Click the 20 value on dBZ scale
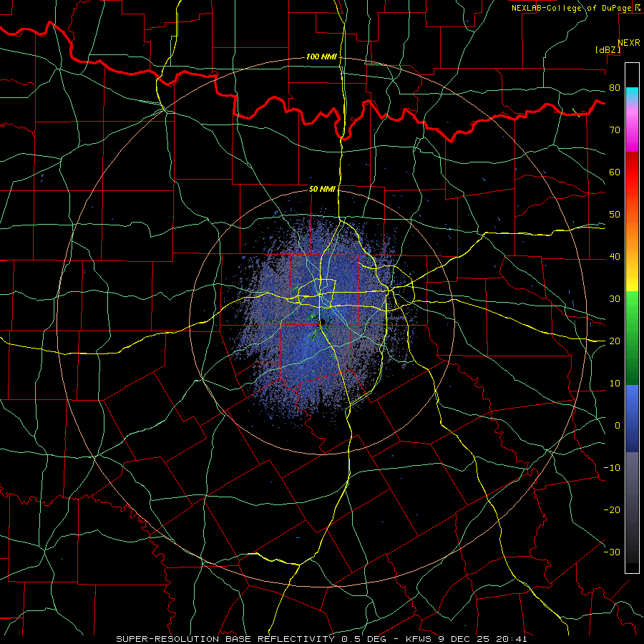 615,341
